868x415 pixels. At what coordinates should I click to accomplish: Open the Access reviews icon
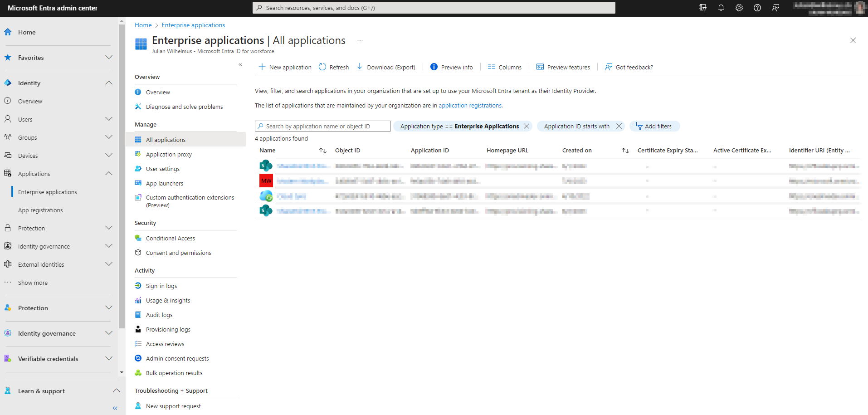tap(138, 344)
